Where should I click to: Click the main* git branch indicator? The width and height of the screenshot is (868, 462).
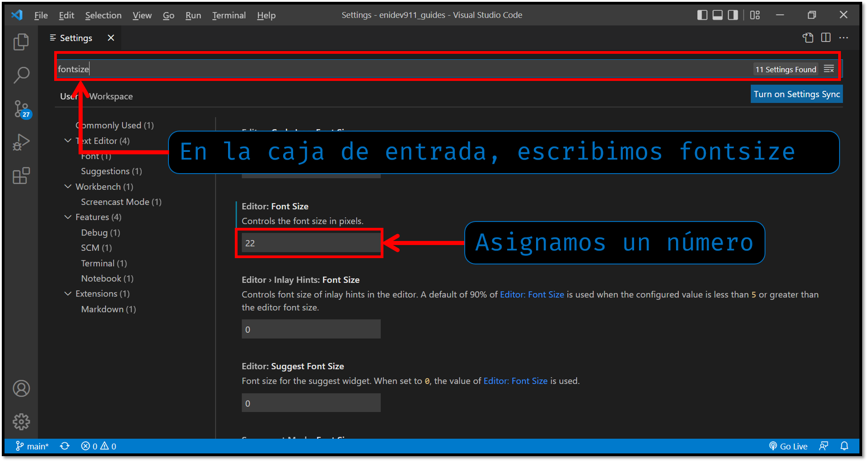pyautogui.click(x=32, y=446)
